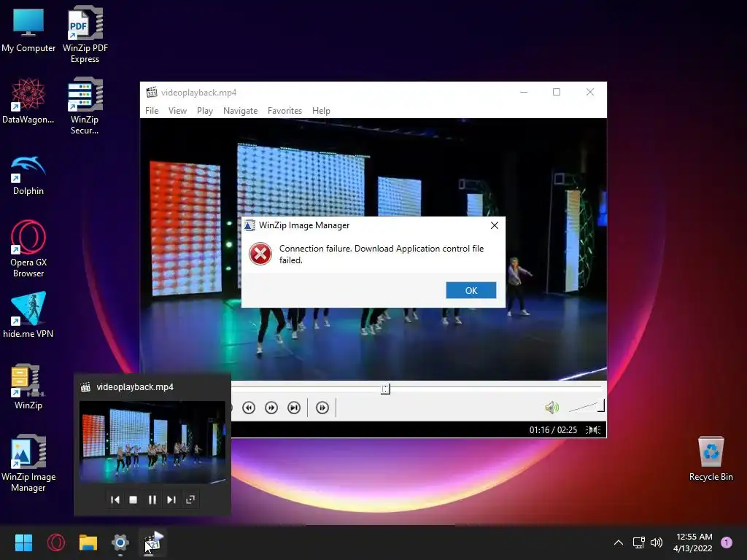
Task: Close the WinZip Image Manager error dialog
Action: pyautogui.click(x=495, y=225)
